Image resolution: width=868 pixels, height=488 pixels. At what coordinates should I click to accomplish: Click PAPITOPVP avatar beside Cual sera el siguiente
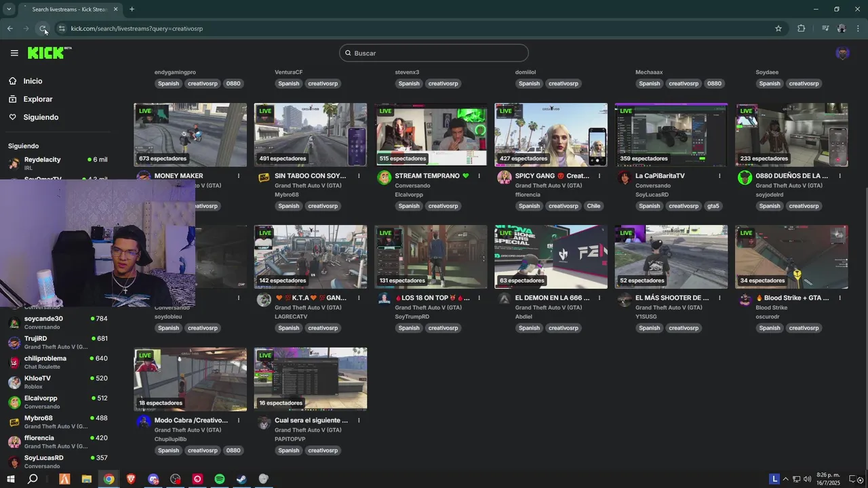click(264, 422)
